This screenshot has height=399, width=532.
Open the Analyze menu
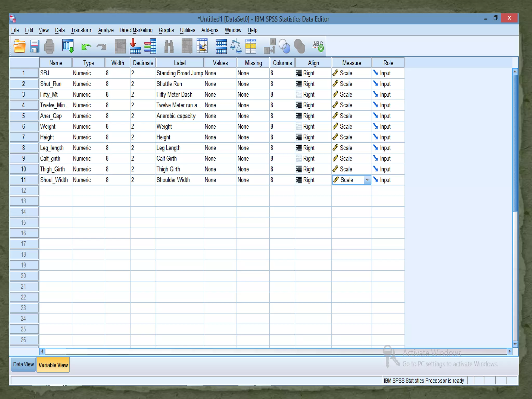pyautogui.click(x=106, y=30)
